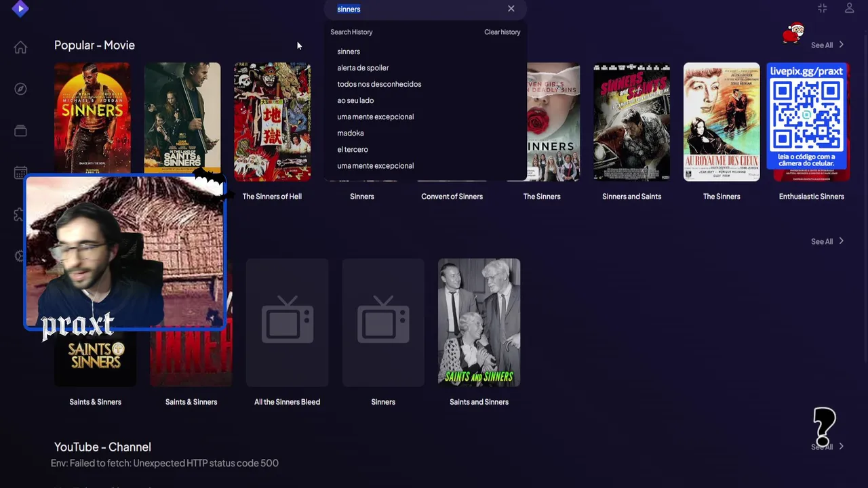Open the Calendar sidebar icon
Image resolution: width=868 pixels, height=488 pixels.
(x=20, y=173)
